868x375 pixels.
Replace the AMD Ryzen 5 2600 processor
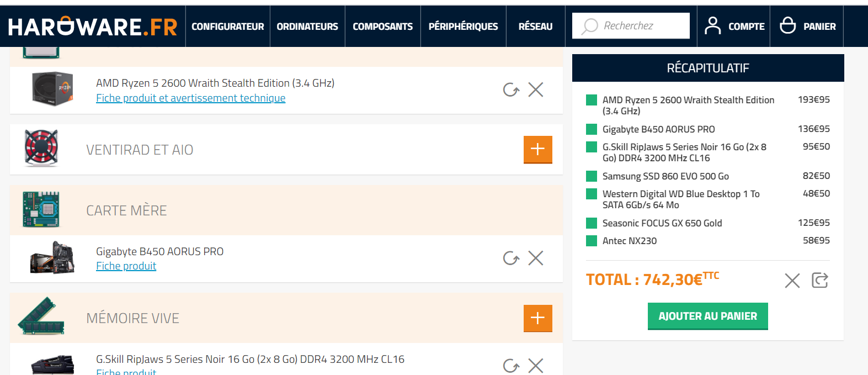[511, 89]
